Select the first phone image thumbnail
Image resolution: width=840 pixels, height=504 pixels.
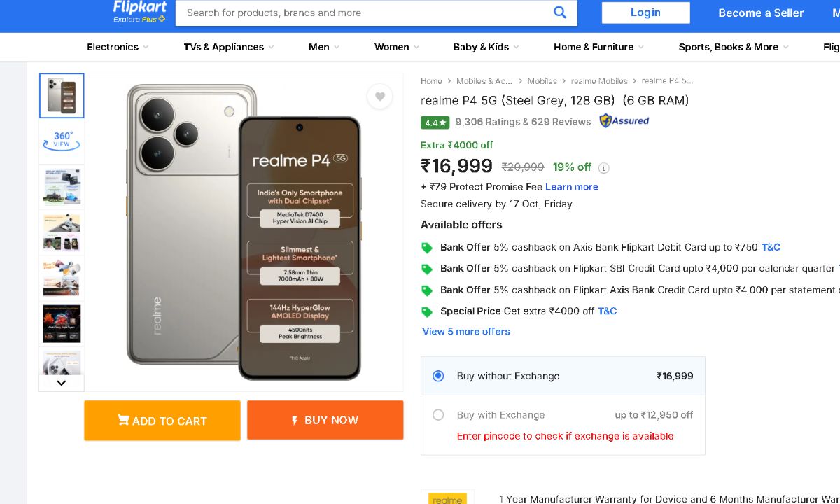click(x=62, y=95)
